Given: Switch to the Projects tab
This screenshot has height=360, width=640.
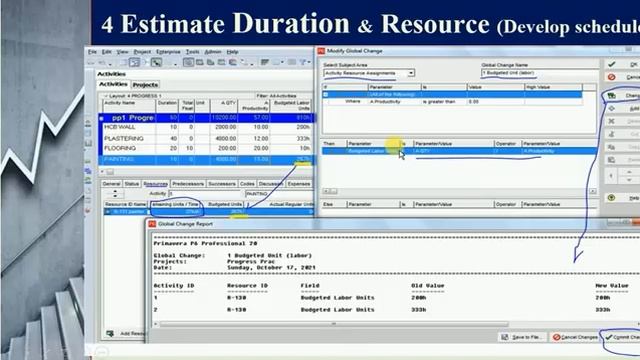Looking at the screenshot, I should point(145,85).
